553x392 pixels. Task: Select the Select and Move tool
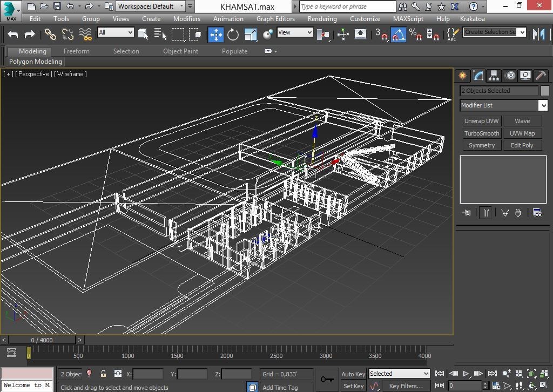[216, 35]
